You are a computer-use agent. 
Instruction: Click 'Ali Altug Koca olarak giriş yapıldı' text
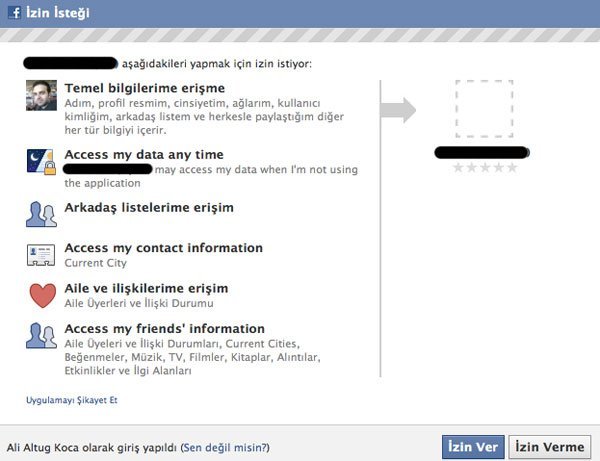click(91, 448)
